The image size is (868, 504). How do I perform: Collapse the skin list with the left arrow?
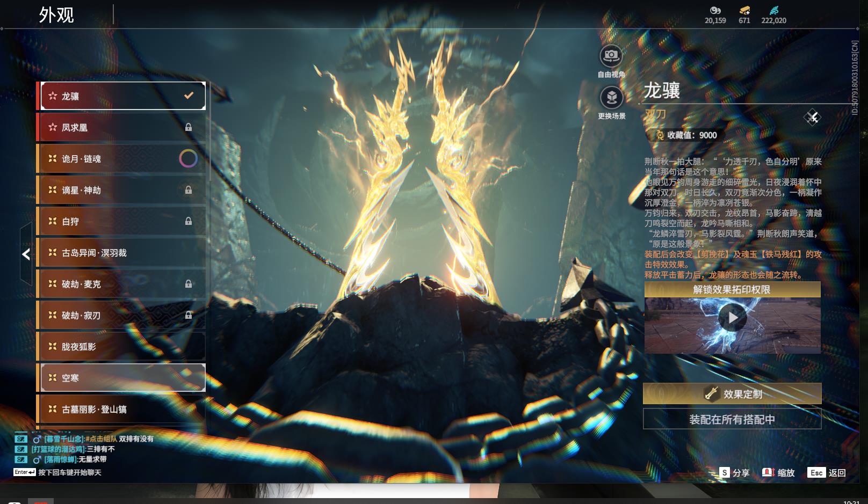(x=26, y=254)
